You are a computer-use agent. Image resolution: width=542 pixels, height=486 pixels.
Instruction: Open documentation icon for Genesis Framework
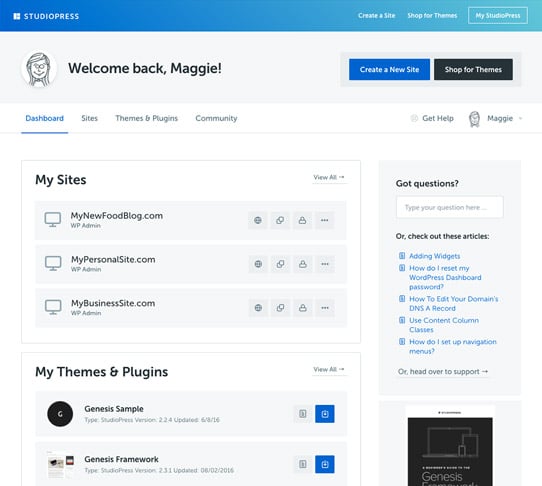click(x=302, y=464)
